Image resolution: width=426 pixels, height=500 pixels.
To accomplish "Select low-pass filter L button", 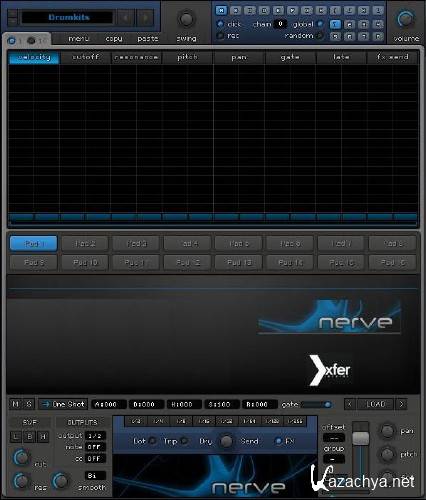I will [x=15, y=436].
